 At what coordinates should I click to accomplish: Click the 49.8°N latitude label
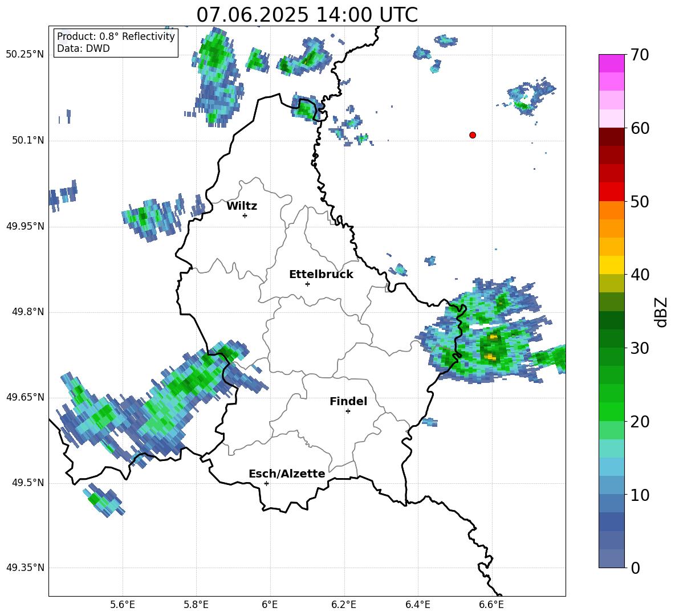[28, 312]
